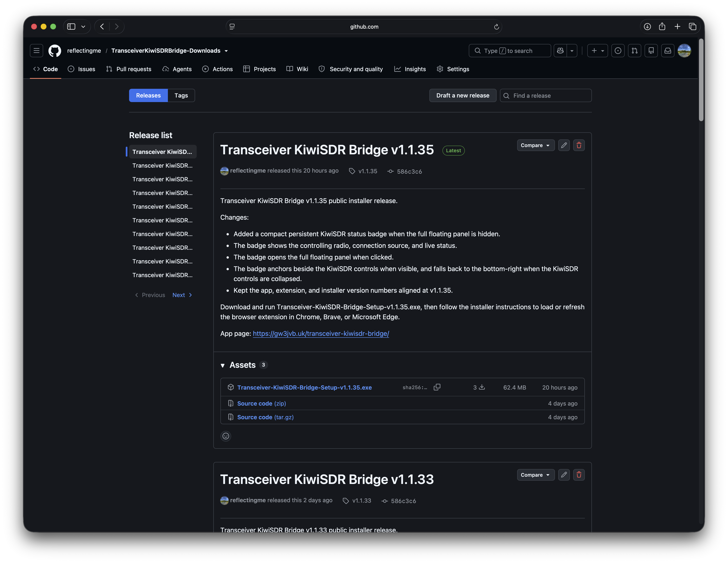The height and width of the screenshot is (563, 728).
Task: Open the Transceiver KiwiSDR Bridge v1.1.35 title
Action: 327,150
